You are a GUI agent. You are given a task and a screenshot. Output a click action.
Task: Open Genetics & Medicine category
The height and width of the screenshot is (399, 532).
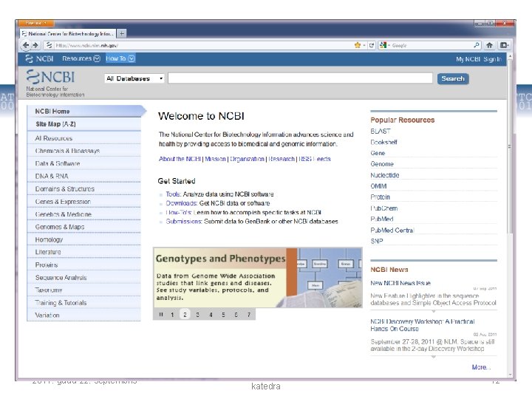83,214
